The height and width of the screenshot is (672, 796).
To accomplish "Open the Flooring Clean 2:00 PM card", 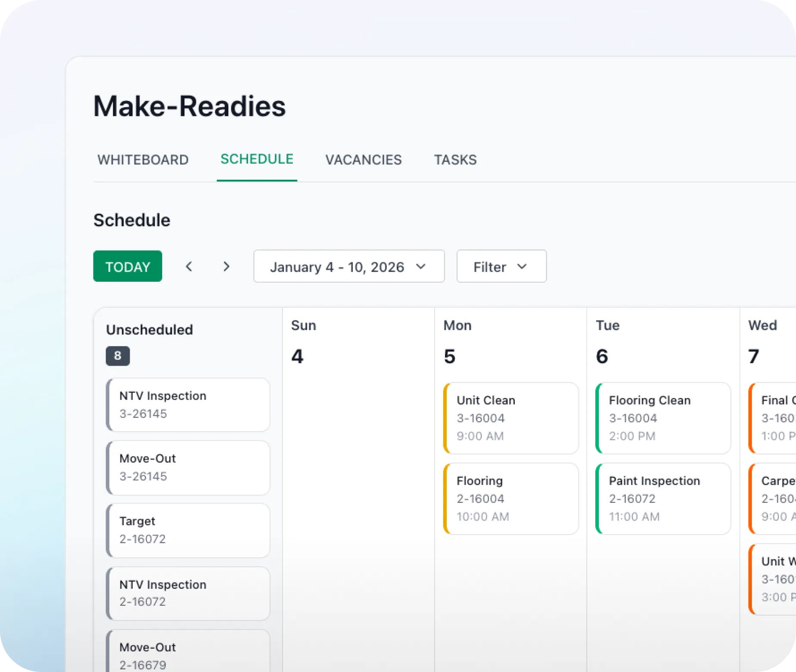I will (663, 418).
